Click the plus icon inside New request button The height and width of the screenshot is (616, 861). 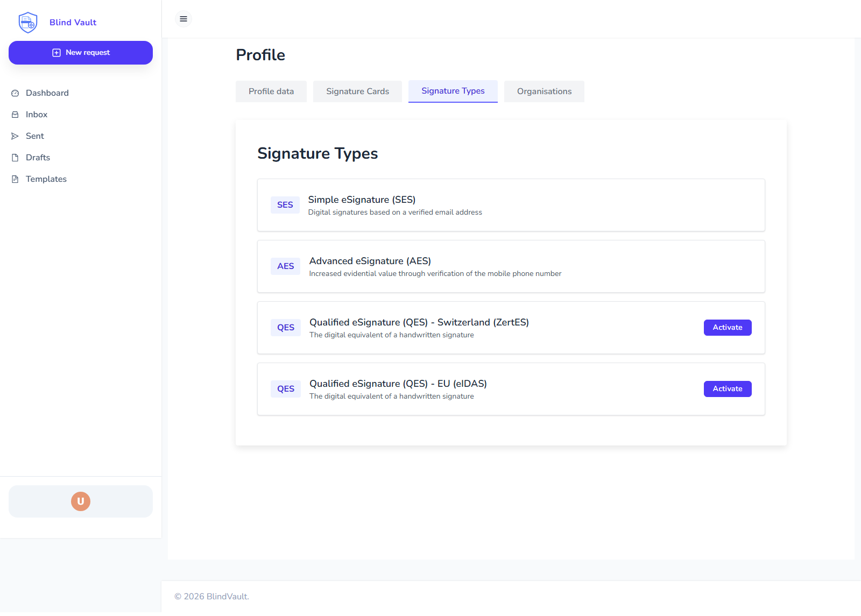click(x=56, y=52)
